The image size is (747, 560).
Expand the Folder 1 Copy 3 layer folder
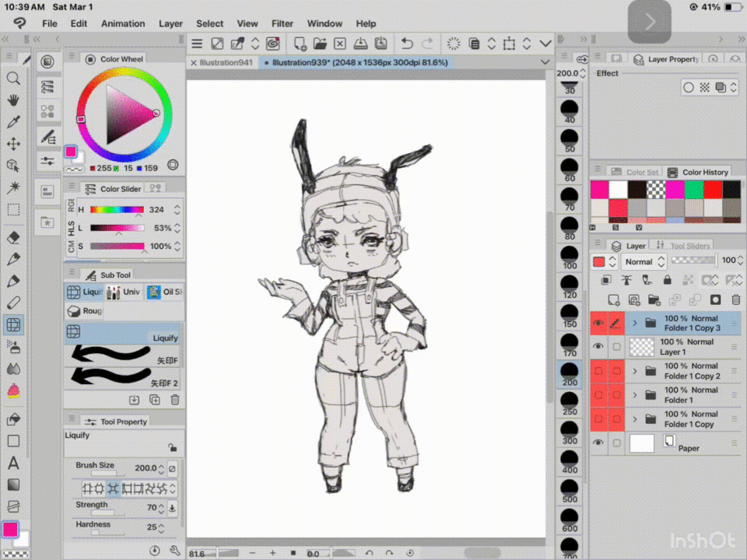[635, 323]
